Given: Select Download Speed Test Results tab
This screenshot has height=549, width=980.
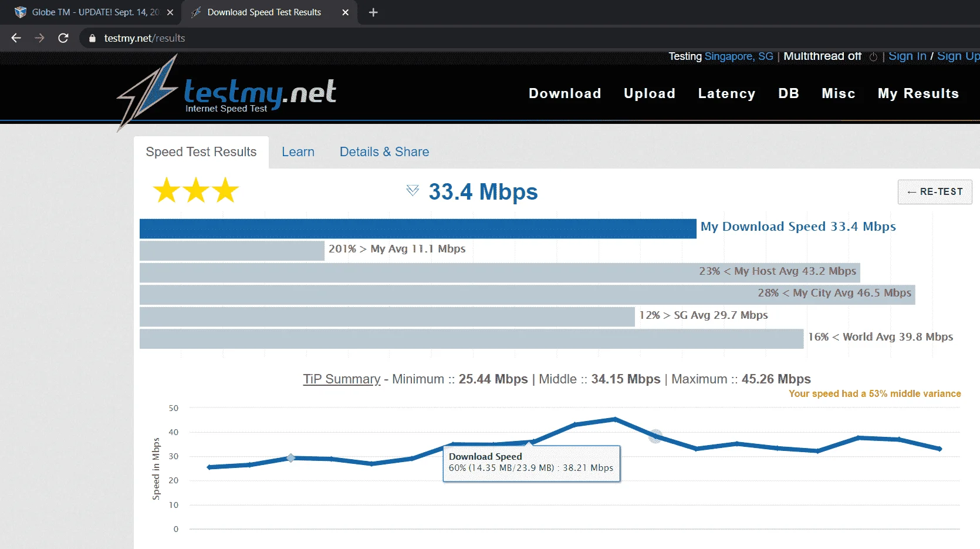Looking at the screenshot, I should point(270,12).
